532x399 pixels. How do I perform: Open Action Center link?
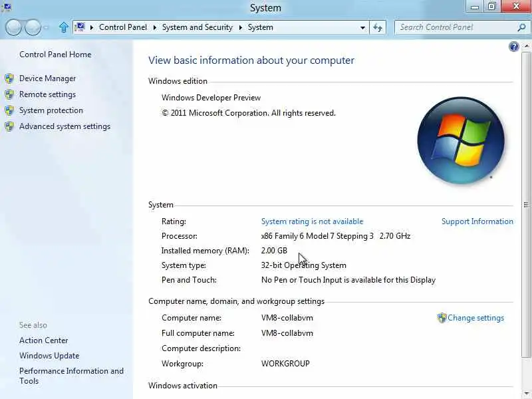tap(43, 340)
